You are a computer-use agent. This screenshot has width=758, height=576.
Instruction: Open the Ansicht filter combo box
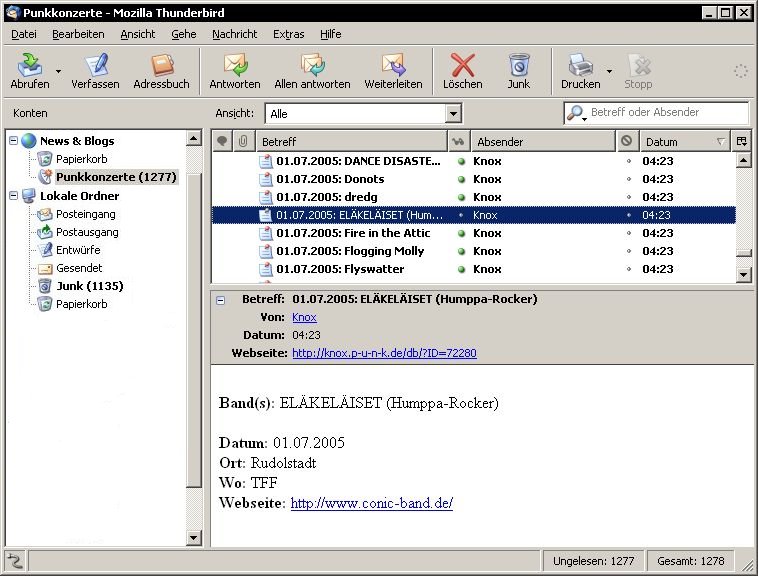click(x=363, y=114)
